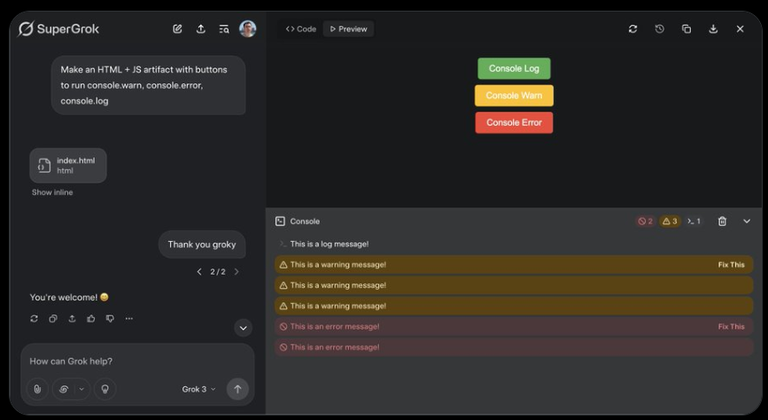Click the green Console Log button
Screen dimensions: 768x420
click(x=514, y=69)
